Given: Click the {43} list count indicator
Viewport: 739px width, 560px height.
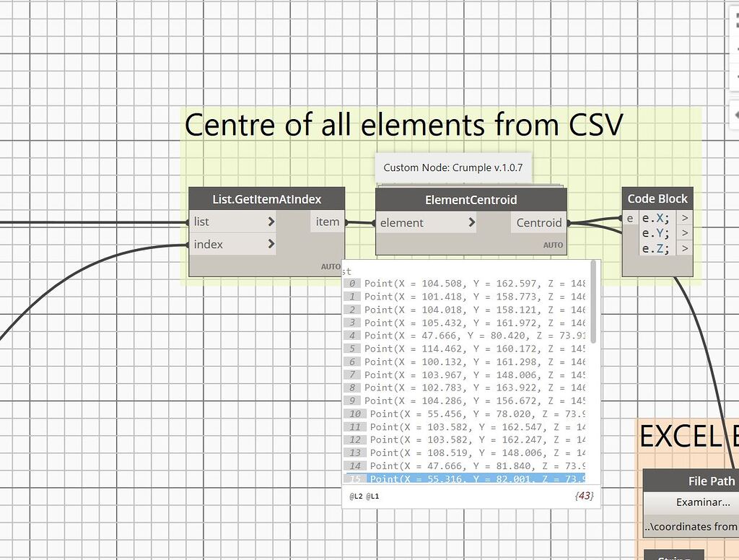Looking at the screenshot, I should [585, 496].
